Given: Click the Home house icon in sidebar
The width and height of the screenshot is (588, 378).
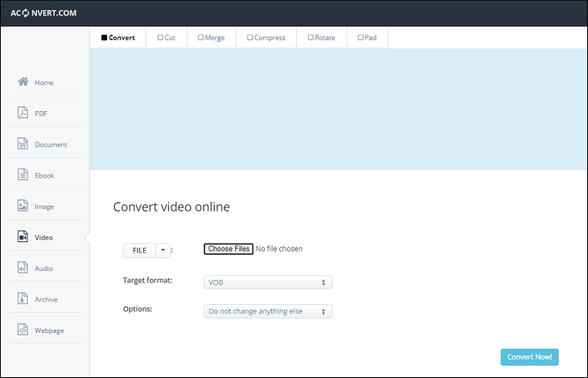Looking at the screenshot, I should pos(23,81).
